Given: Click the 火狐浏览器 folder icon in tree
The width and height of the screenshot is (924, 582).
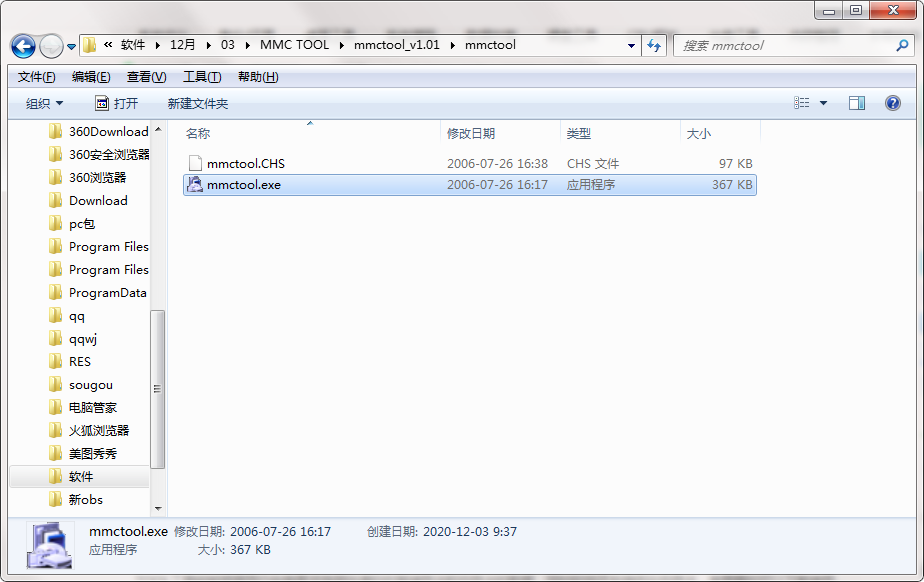Looking at the screenshot, I should (x=55, y=431).
